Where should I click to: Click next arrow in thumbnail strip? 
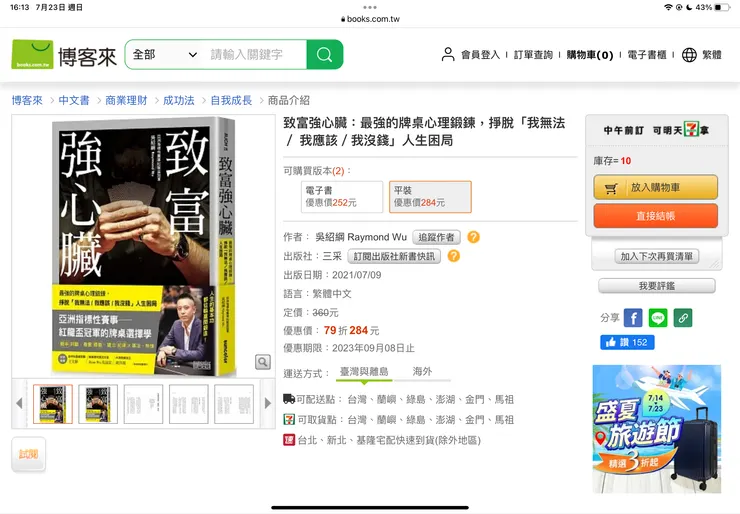(x=268, y=404)
